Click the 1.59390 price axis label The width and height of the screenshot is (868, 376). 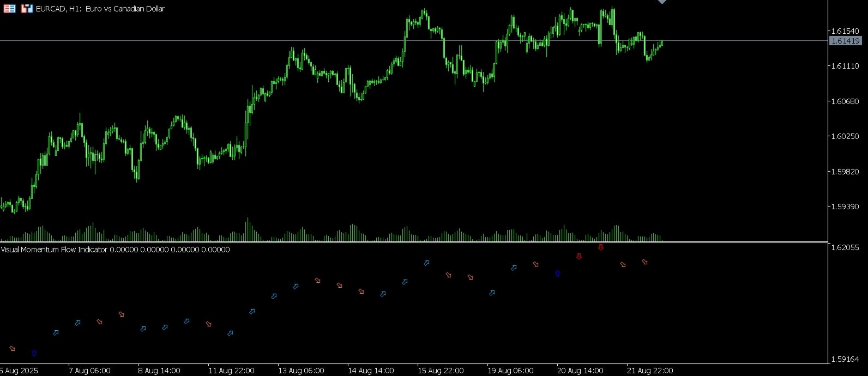tap(845, 207)
